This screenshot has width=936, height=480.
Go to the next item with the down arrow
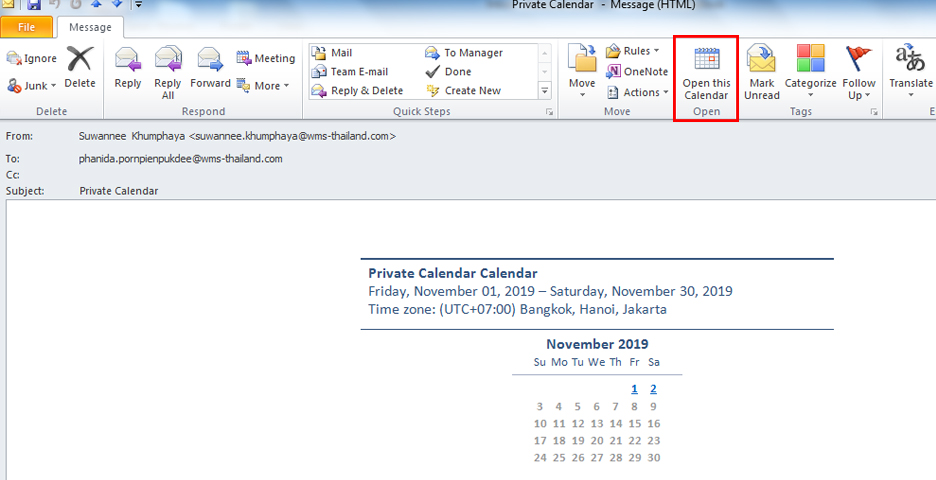(118, 4)
